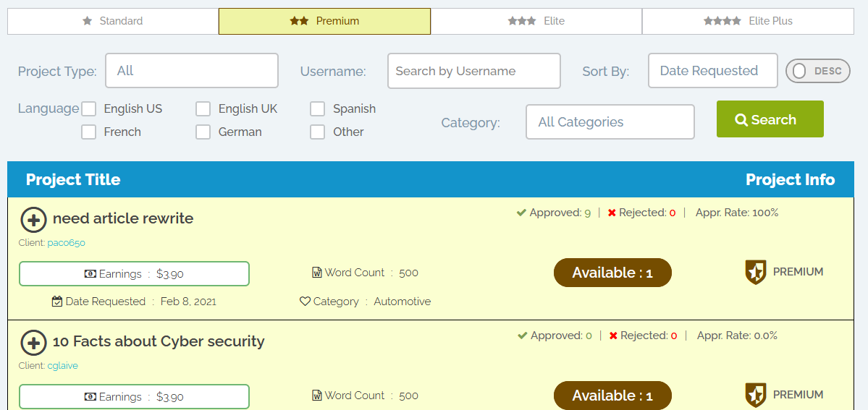Open the All Categories dropdown
Image resolution: width=868 pixels, height=410 pixels.
point(610,121)
